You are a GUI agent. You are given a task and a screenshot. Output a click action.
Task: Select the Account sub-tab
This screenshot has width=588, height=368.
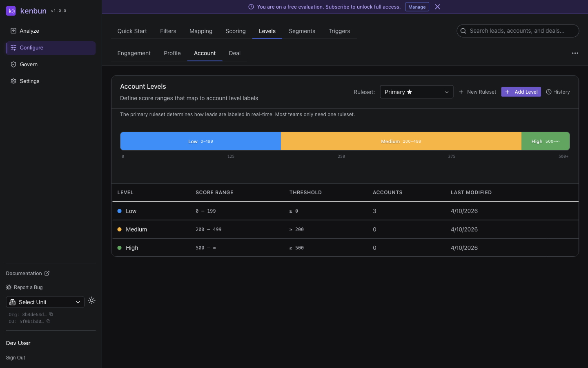pos(205,53)
